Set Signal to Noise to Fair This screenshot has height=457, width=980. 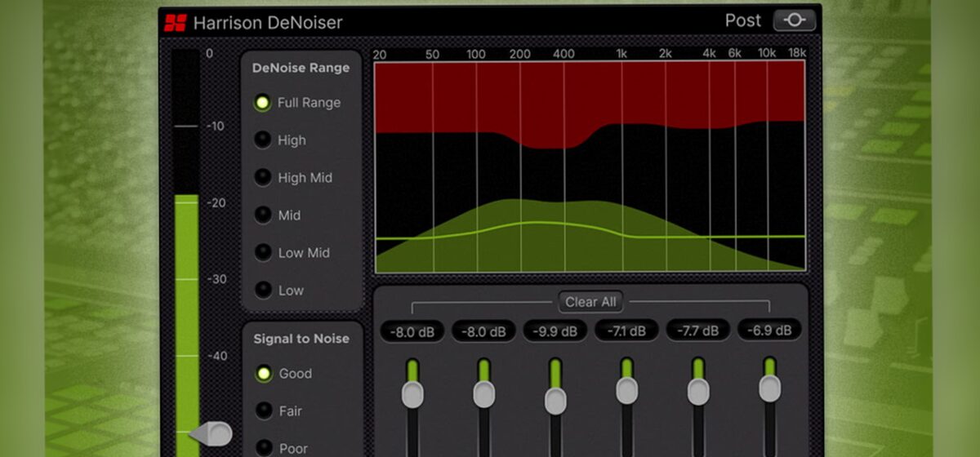click(279, 411)
